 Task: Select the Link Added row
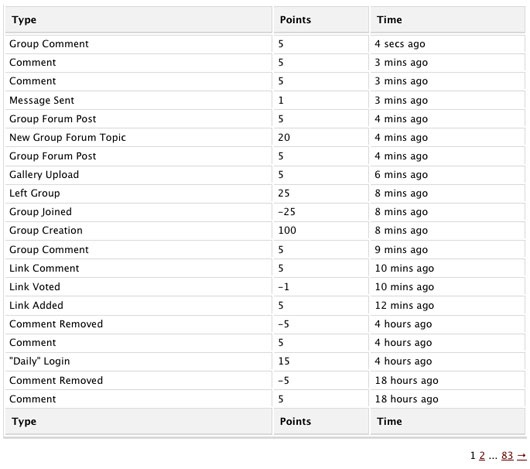click(265, 305)
